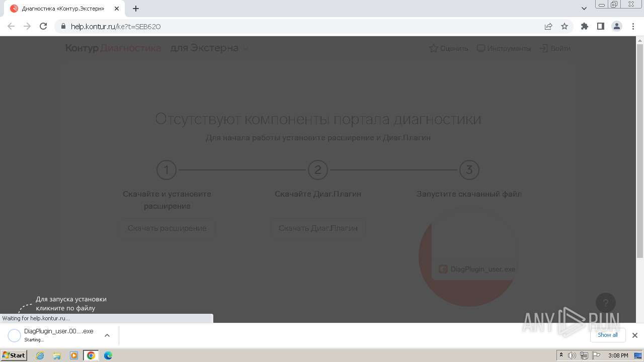Click the DiagPlugin_user.exe illustration
This screenshot has height=362, width=644.
click(x=469, y=256)
